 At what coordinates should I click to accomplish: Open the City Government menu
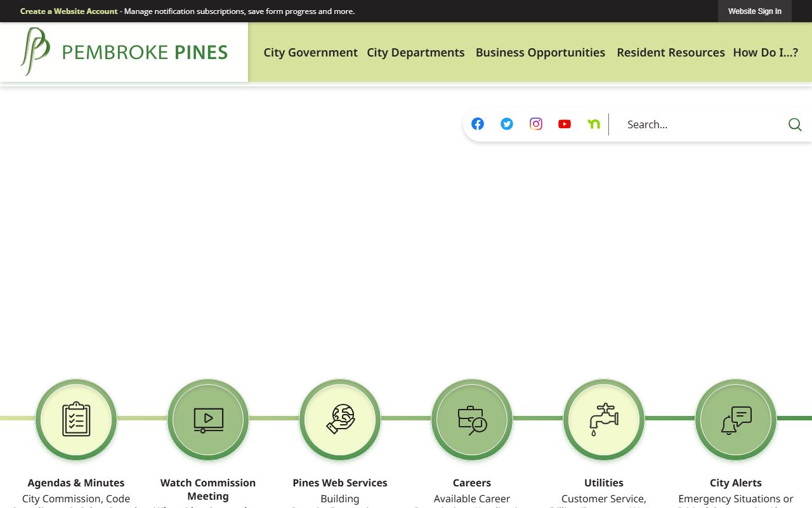click(311, 53)
